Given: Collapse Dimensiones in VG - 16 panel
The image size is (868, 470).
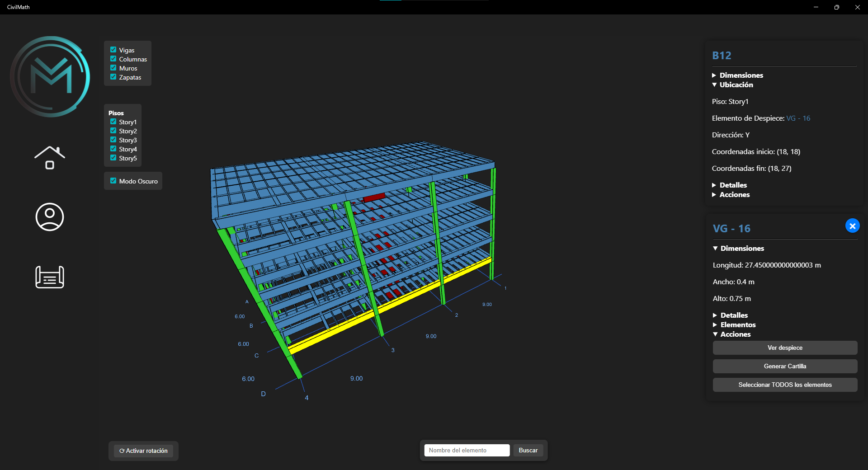Looking at the screenshot, I should click(738, 248).
